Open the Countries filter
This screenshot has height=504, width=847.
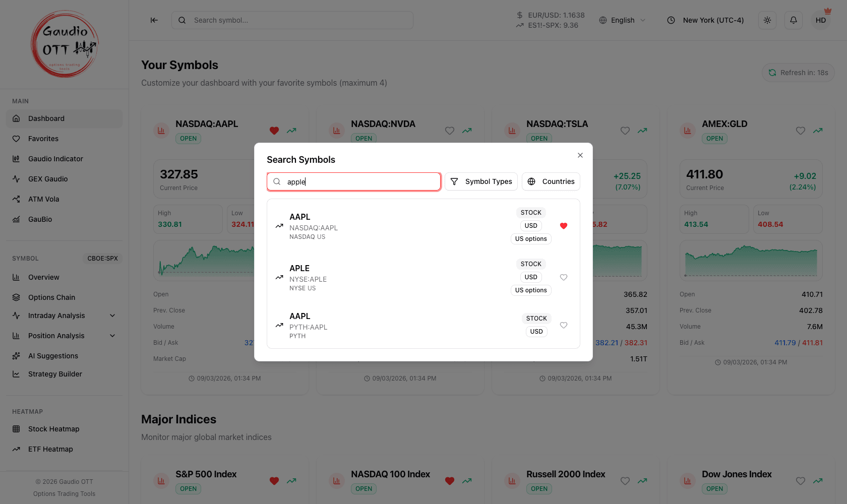point(551,181)
